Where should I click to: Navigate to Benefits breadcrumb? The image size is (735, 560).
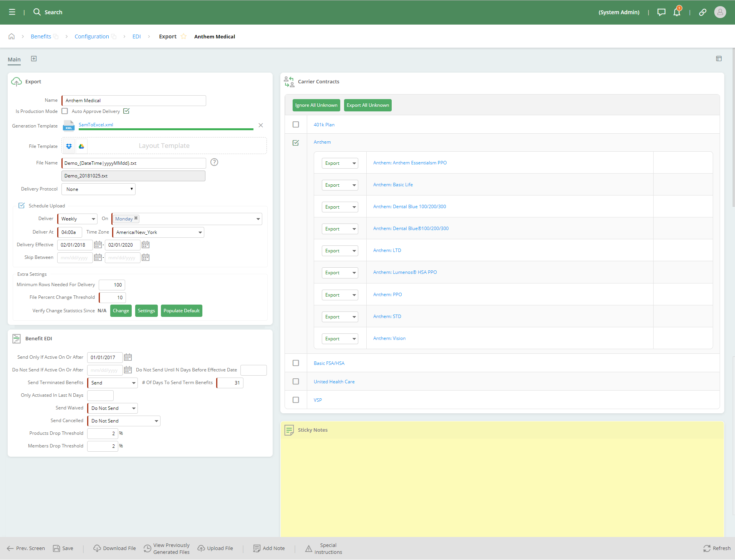(41, 36)
